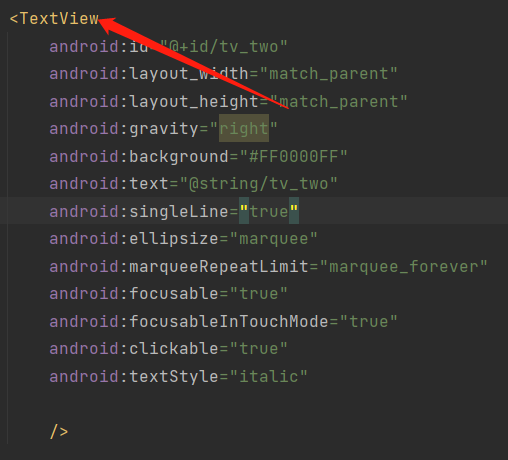Screen dimensions: 508x460
Task: Click the #FF0000FF background color value
Action: (293, 156)
